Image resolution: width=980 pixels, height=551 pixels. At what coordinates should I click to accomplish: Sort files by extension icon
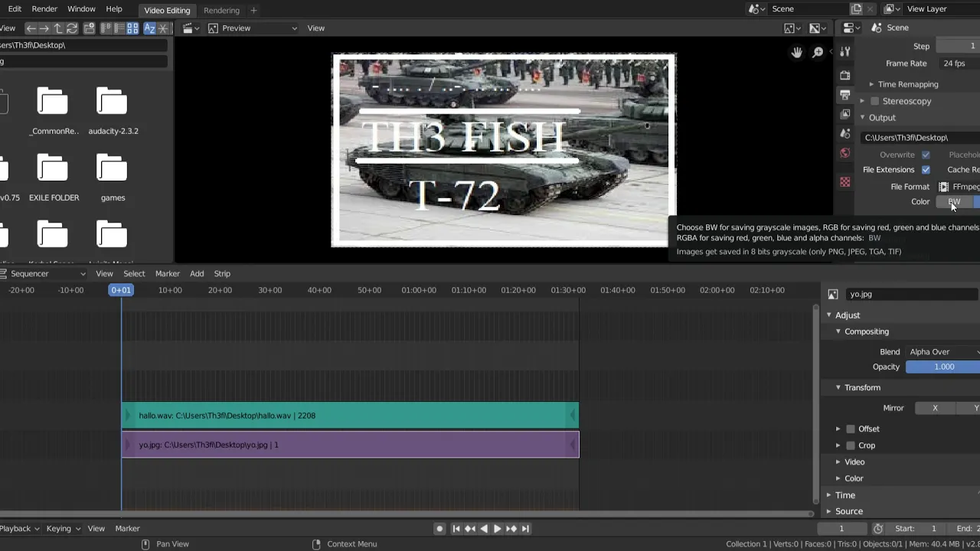tap(163, 28)
